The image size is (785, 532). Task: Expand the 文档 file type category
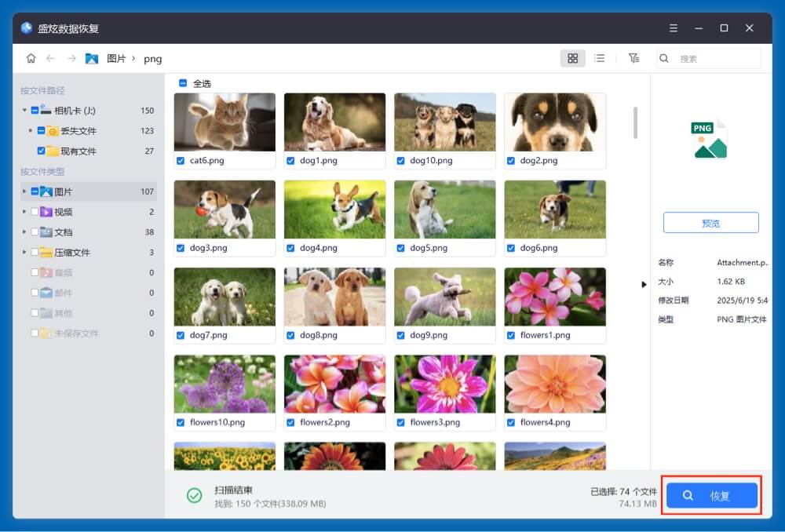[24, 232]
